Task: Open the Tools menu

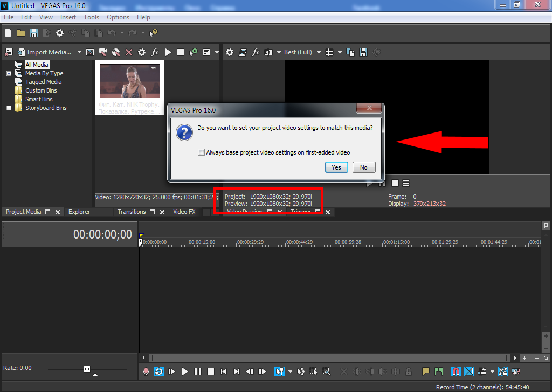Action: click(91, 17)
